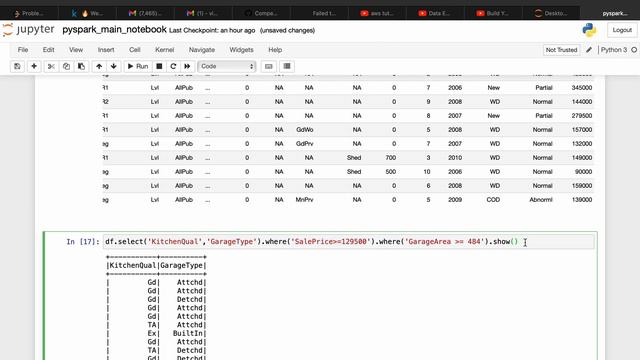
Task: Insert cell below with plus icon
Action: tap(34, 66)
